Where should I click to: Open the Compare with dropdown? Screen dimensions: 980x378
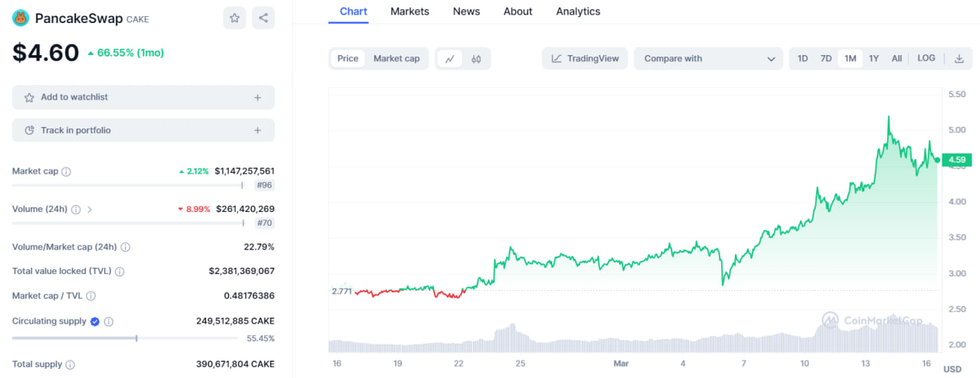pyautogui.click(x=708, y=58)
